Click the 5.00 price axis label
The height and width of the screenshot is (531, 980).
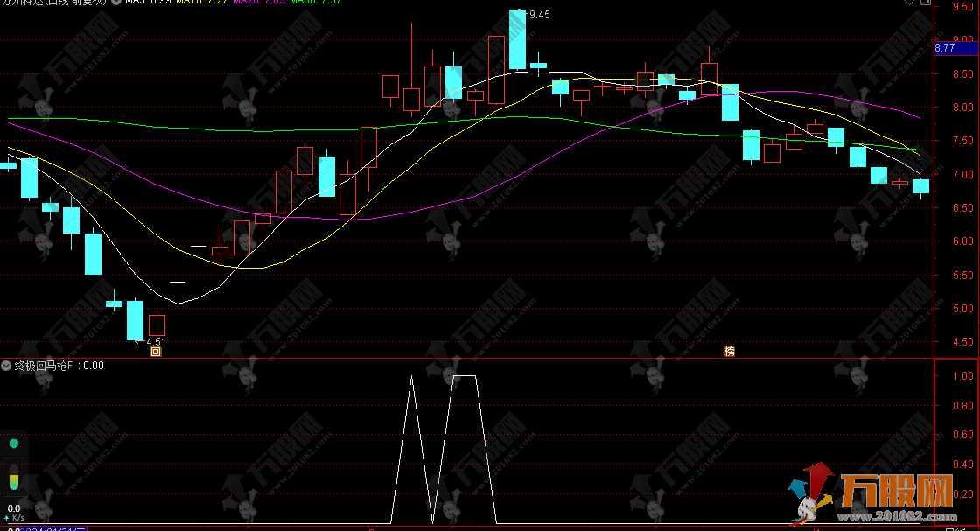coord(963,309)
